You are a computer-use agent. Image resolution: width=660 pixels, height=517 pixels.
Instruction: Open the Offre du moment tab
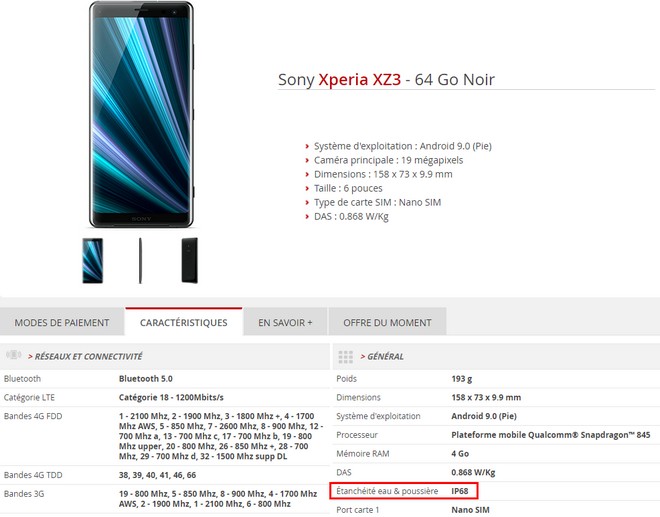point(387,322)
